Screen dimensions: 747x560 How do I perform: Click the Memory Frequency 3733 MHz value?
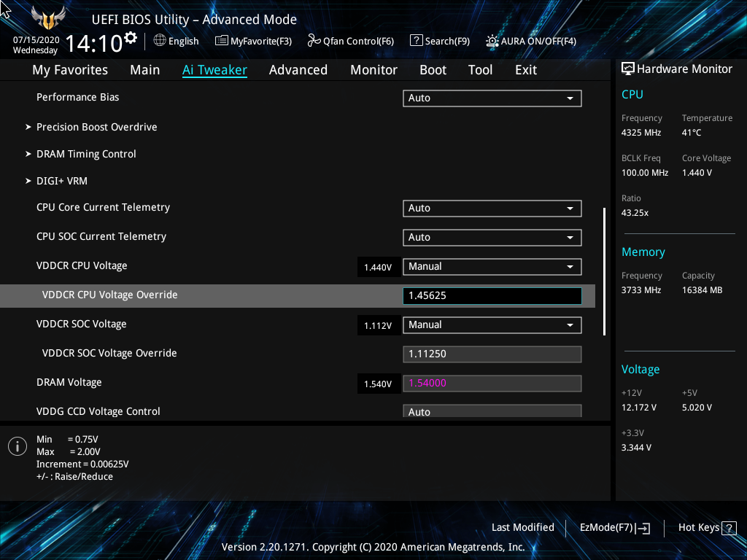(x=641, y=290)
